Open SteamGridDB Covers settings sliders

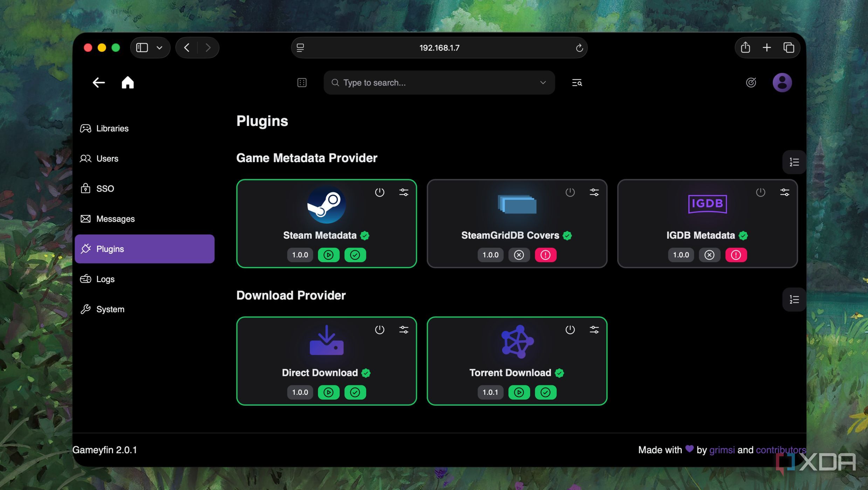click(x=594, y=192)
